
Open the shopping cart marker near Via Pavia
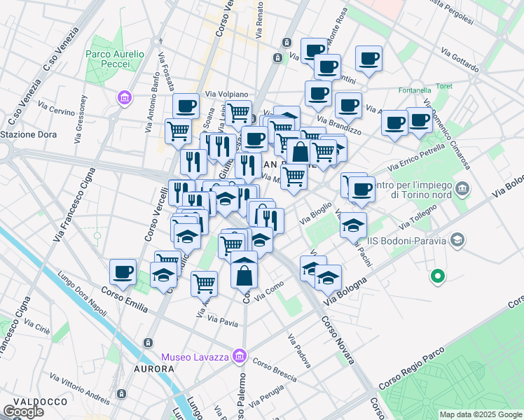tap(205, 283)
